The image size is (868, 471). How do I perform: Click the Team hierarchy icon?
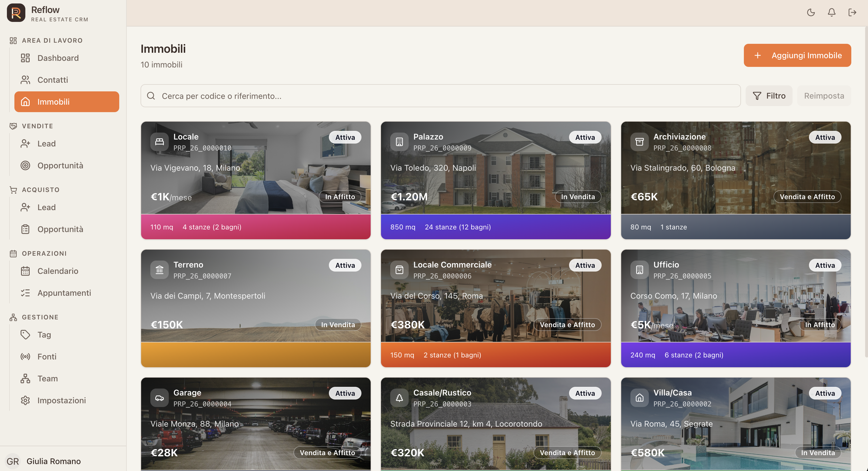tap(25, 379)
